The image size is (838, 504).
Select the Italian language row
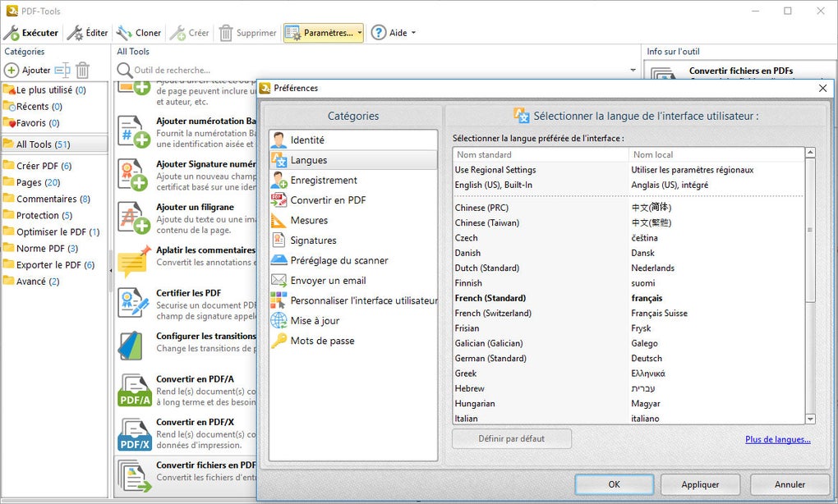[628, 419]
